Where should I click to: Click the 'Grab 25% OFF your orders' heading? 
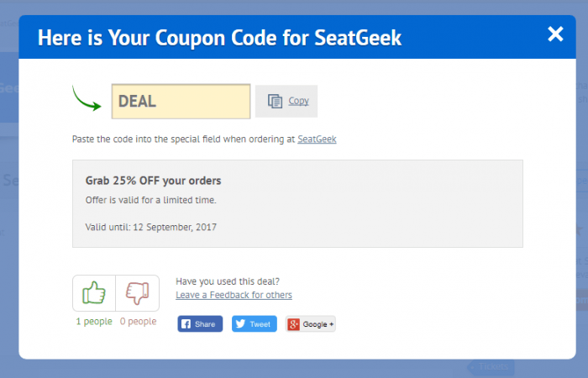coord(154,181)
